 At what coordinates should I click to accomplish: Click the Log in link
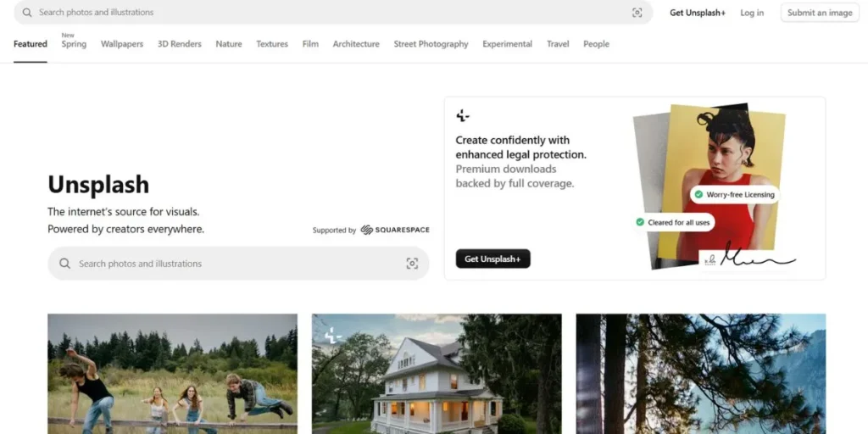coord(752,13)
